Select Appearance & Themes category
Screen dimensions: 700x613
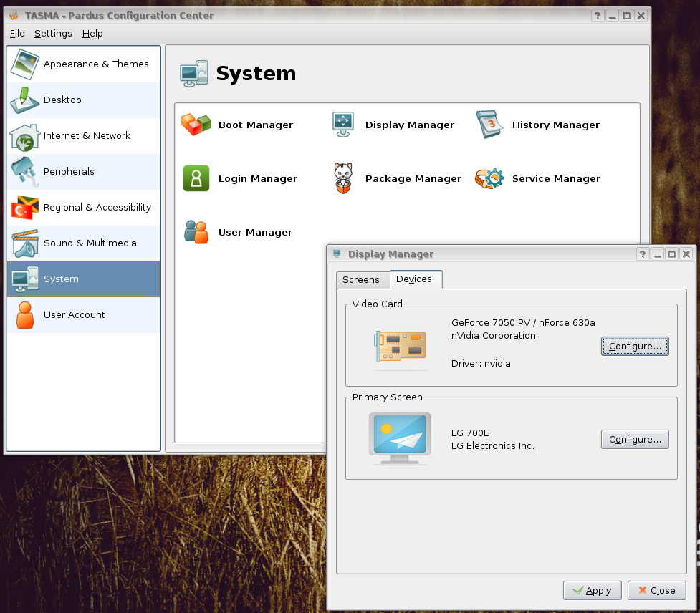[83, 64]
